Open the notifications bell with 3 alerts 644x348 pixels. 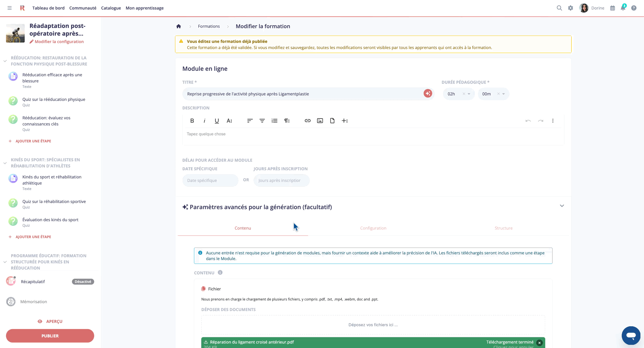[623, 8]
